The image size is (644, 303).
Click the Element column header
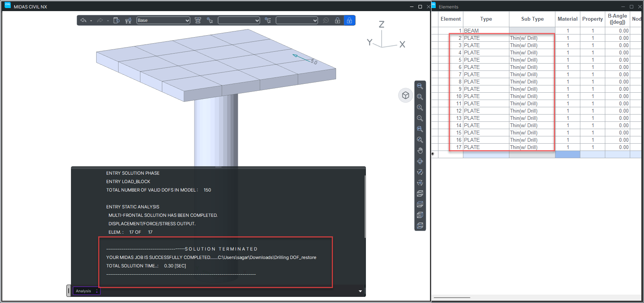tap(451, 19)
